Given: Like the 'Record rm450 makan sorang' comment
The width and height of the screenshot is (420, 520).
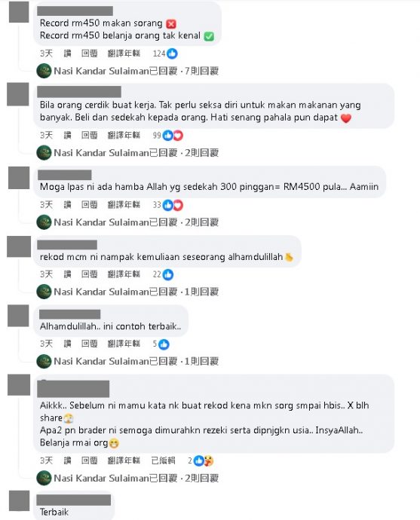Looking at the screenshot, I should [67, 54].
